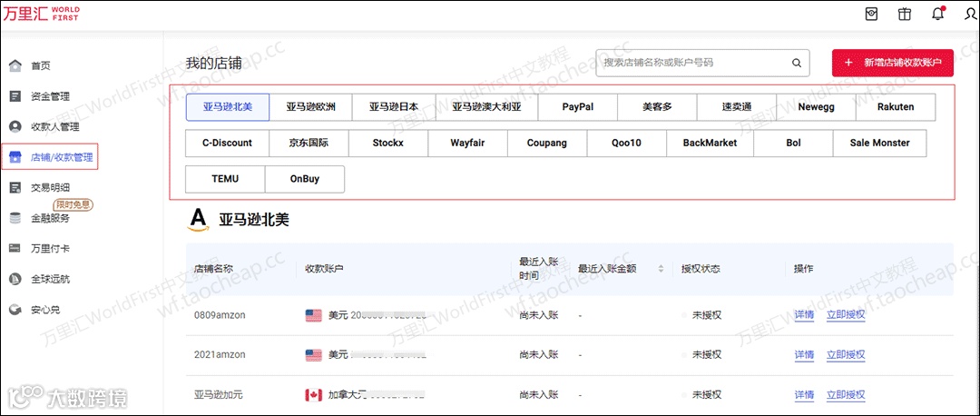Open the message center icon in the header
The height and width of the screenshot is (416, 980).
point(872,15)
